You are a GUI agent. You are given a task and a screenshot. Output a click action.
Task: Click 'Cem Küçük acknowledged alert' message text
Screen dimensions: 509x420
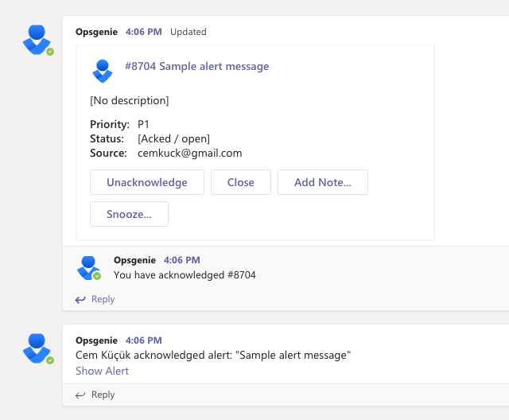pyautogui.click(x=213, y=355)
